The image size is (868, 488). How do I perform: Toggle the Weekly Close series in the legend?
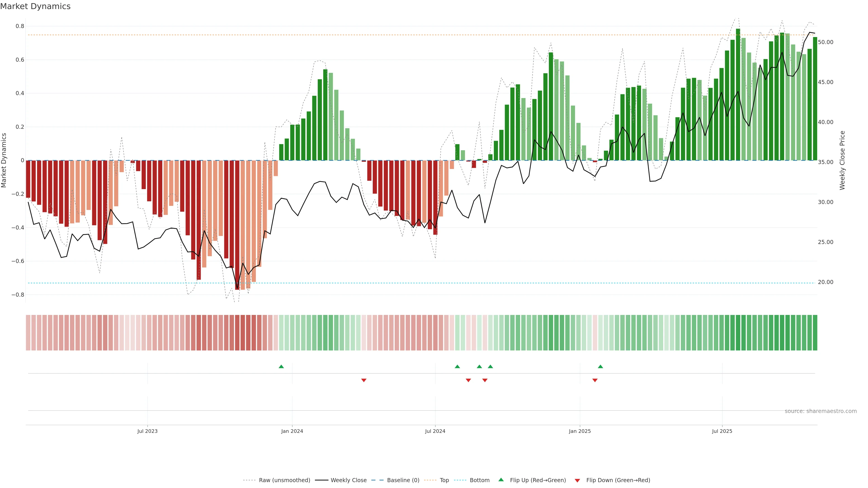[348, 480]
